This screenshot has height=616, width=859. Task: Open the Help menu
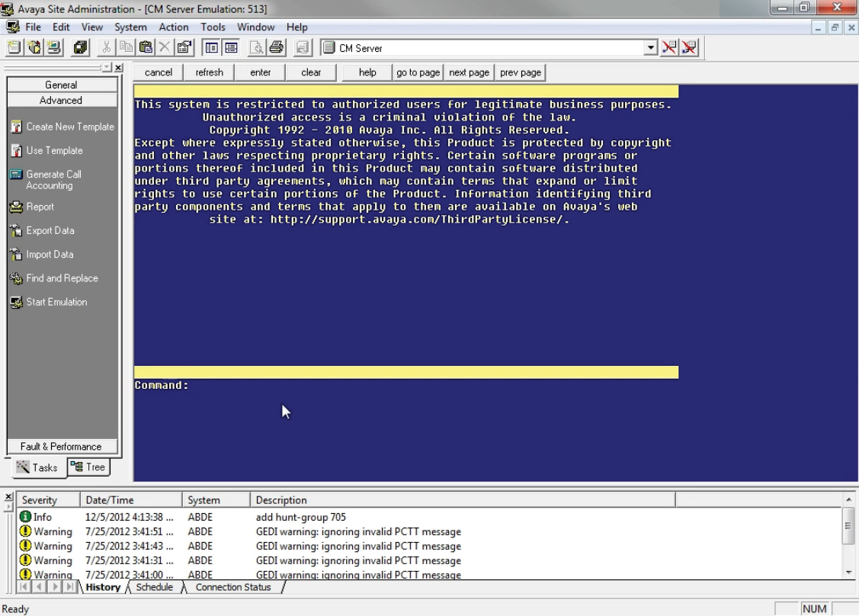point(297,27)
